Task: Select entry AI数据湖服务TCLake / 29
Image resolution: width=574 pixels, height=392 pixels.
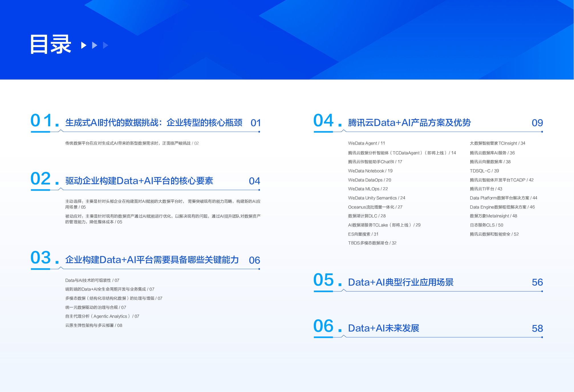Action: point(384,225)
